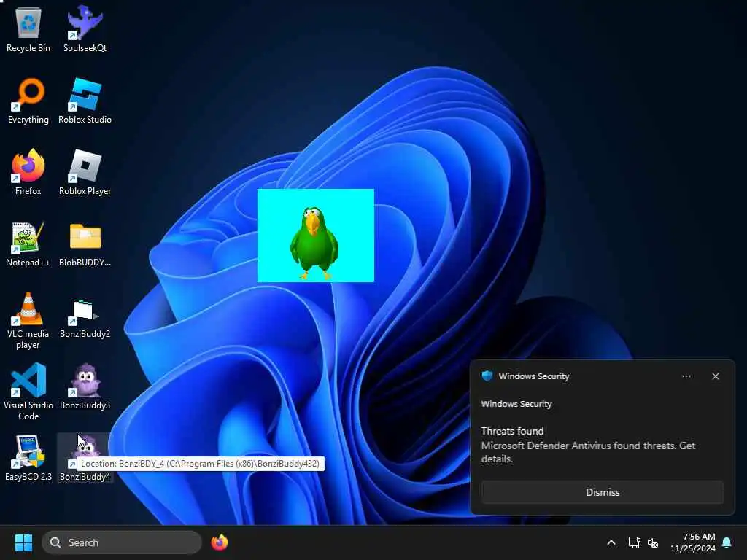The width and height of the screenshot is (747, 560).
Task: Launch Firefox from the taskbar
Action: point(219,542)
